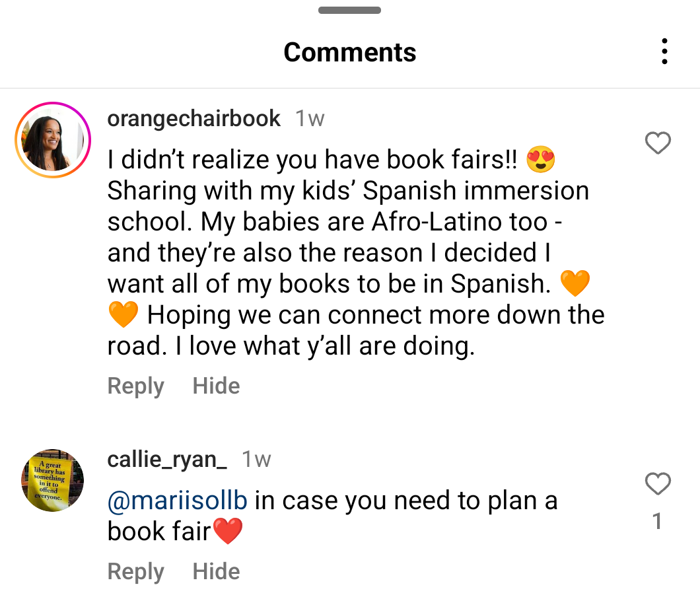Tap the orangechairbook username
This screenshot has width=700, height=601.
pyautogui.click(x=193, y=119)
